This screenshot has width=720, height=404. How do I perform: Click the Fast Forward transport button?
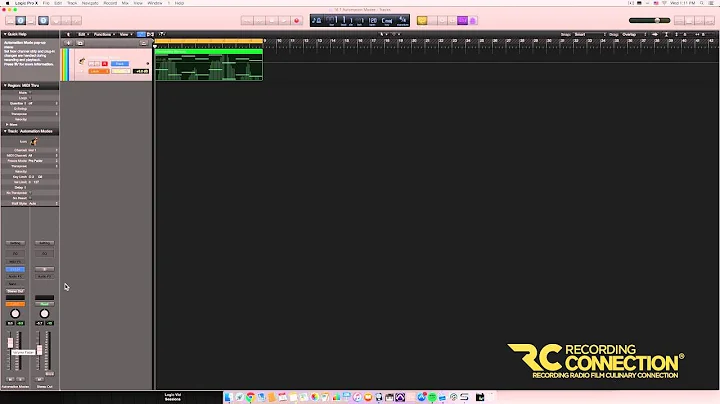point(259,21)
